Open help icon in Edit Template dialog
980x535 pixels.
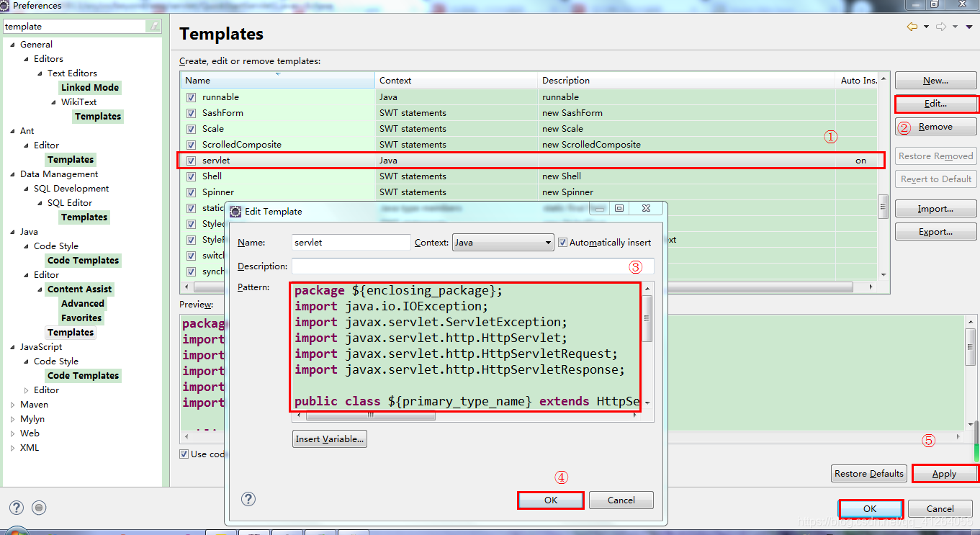coord(248,499)
